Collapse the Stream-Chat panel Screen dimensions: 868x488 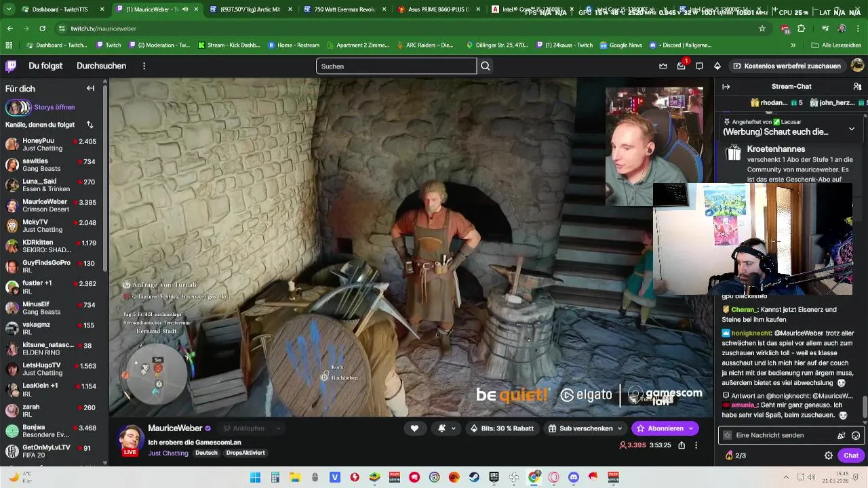(726, 87)
